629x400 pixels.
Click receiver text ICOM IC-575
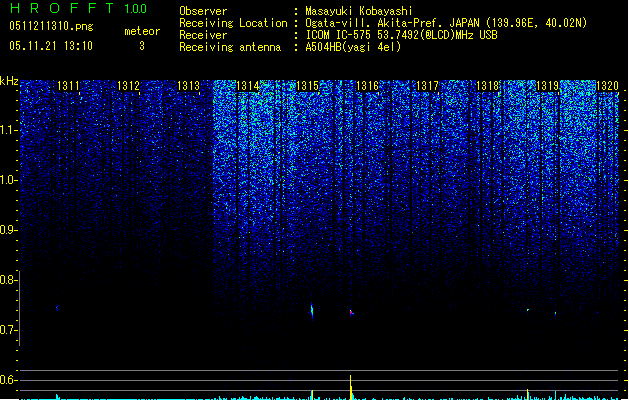click(339, 35)
